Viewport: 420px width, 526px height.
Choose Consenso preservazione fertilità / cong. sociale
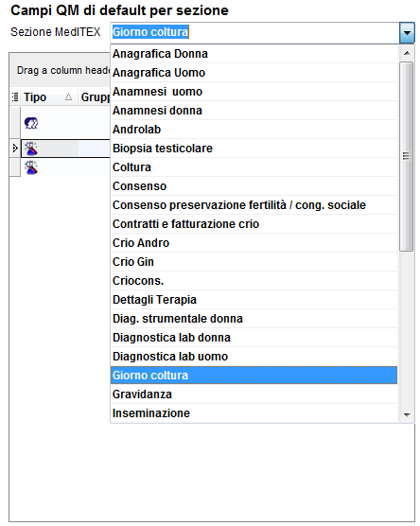(x=254, y=205)
